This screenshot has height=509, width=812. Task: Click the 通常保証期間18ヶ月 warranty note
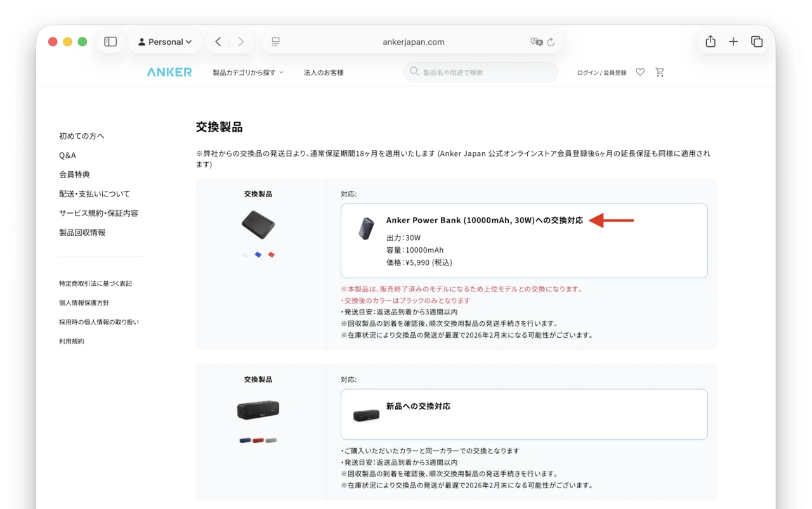pos(453,158)
